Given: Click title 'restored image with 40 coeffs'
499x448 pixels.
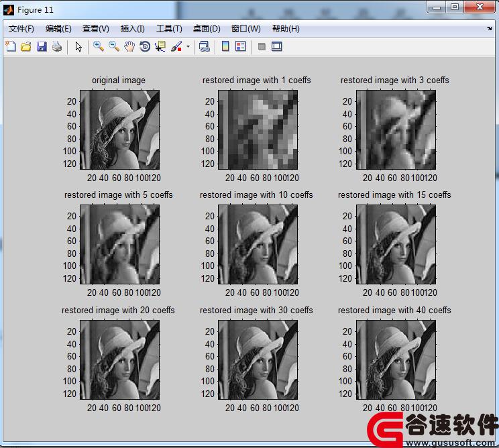Looking at the screenshot, I should point(394,310).
